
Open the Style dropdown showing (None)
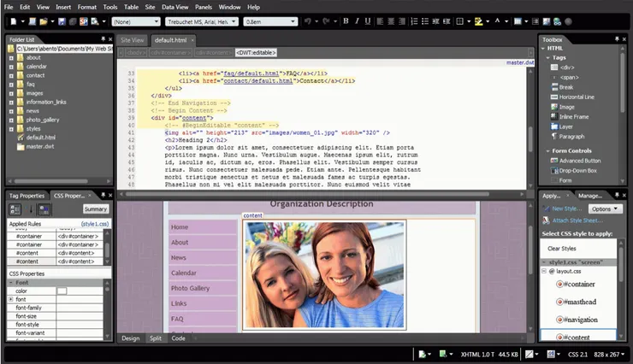136,21
